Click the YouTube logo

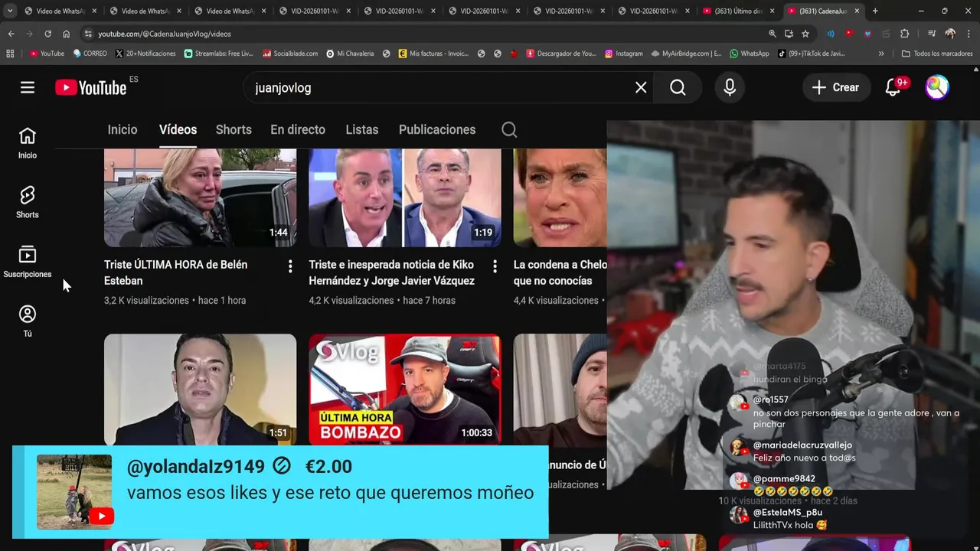coord(91,87)
